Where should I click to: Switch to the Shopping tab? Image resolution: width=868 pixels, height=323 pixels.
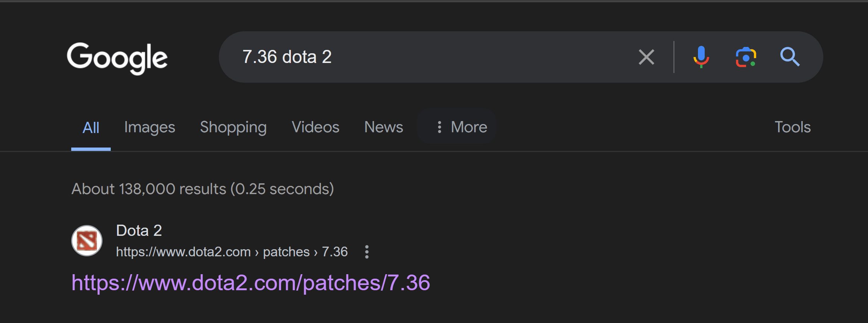(233, 127)
